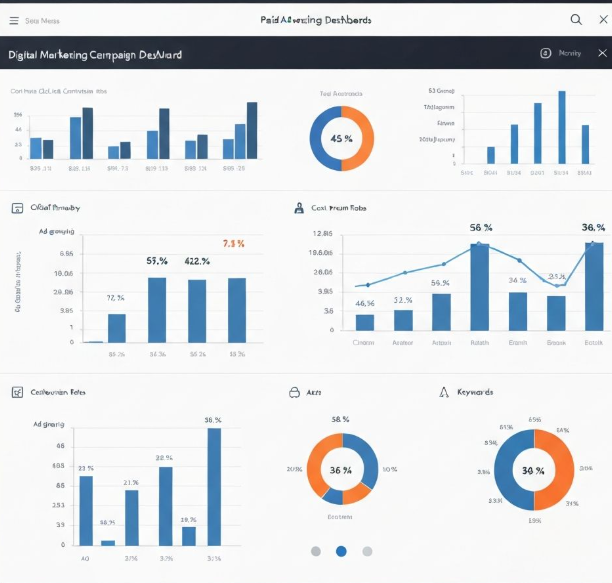Viewport: 612px width, 583px height.
Task: Click the text label in dark header right
Action: coord(570,53)
